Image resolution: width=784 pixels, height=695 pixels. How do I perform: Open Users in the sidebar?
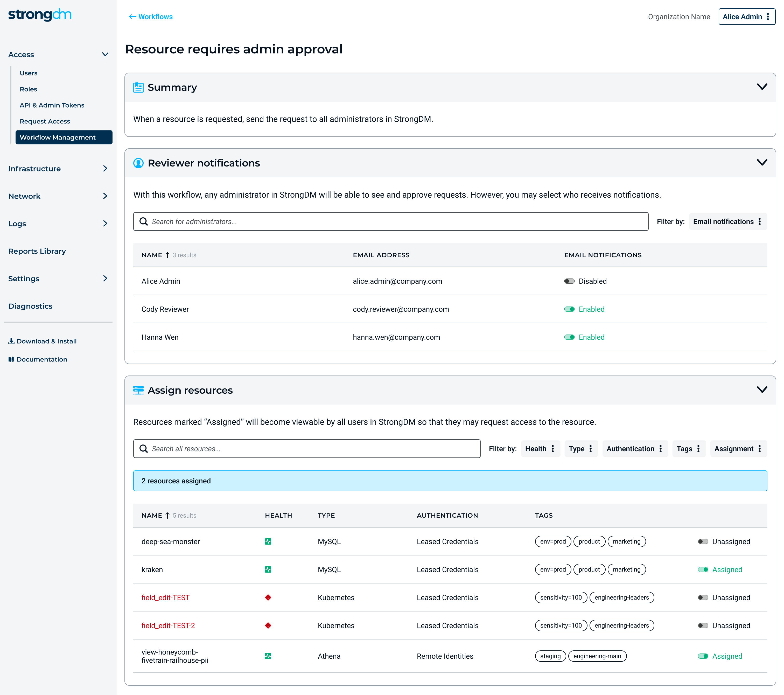(28, 73)
